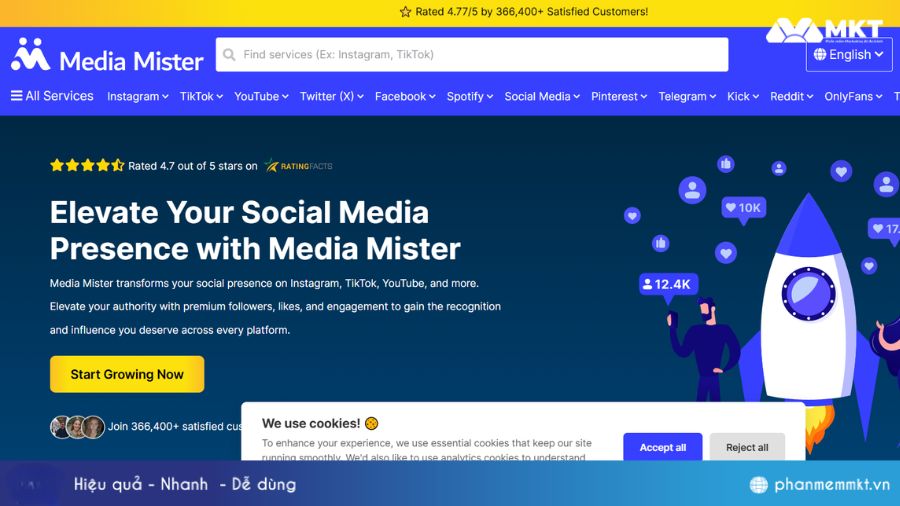Click the star icon in the rating banner
Screen dimensions: 900x506
pos(405,11)
